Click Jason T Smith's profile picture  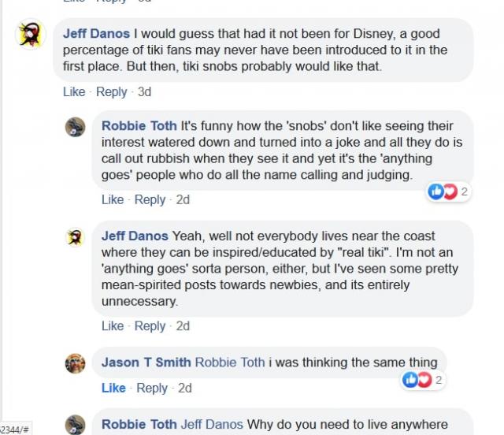75,363
